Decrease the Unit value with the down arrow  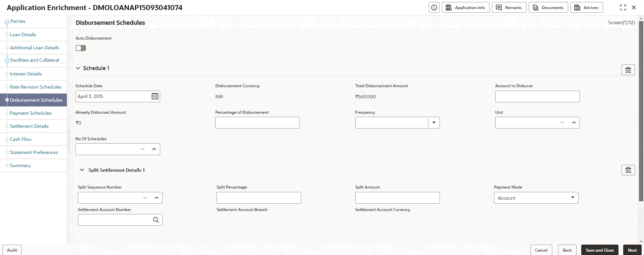tap(562, 122)
